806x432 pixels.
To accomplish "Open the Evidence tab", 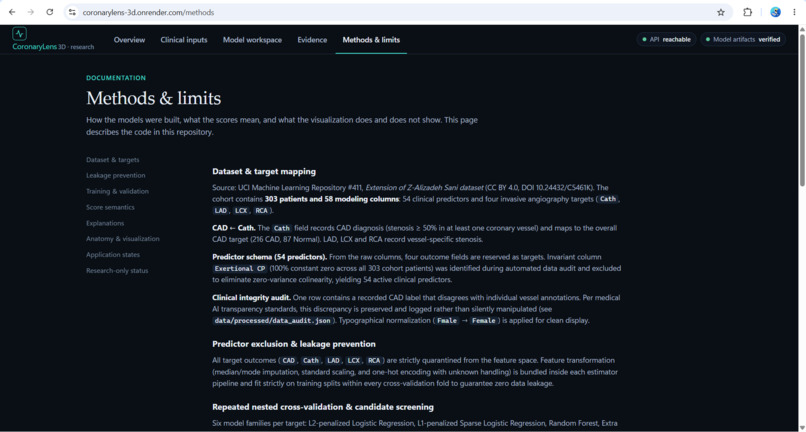I will pyautogui.click(x=312, y=40).
